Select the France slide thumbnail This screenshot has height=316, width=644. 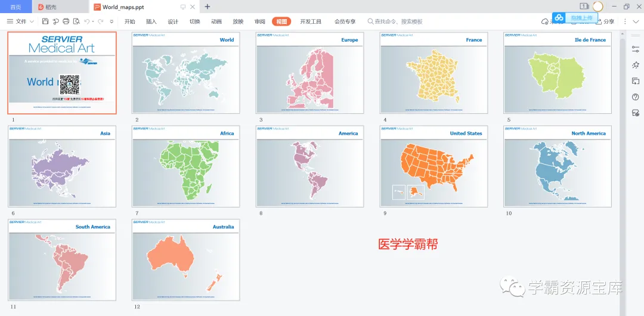(x=434, y=73)
